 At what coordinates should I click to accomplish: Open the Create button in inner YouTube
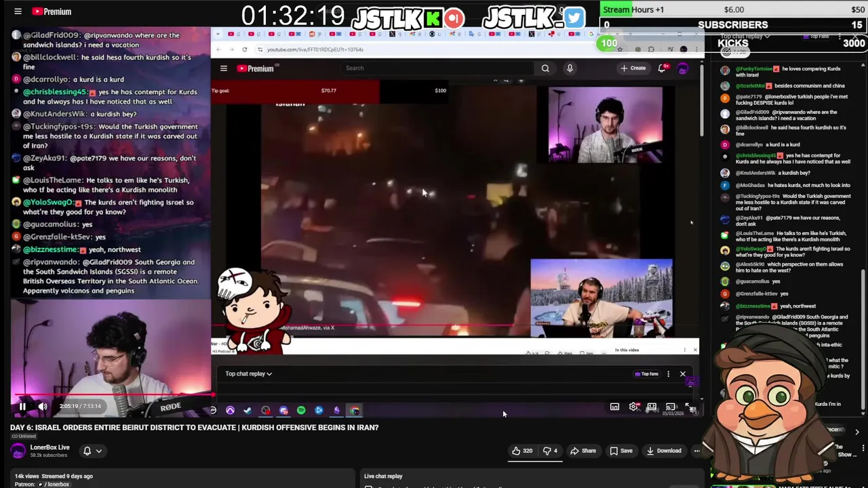(x=633, y=68)
